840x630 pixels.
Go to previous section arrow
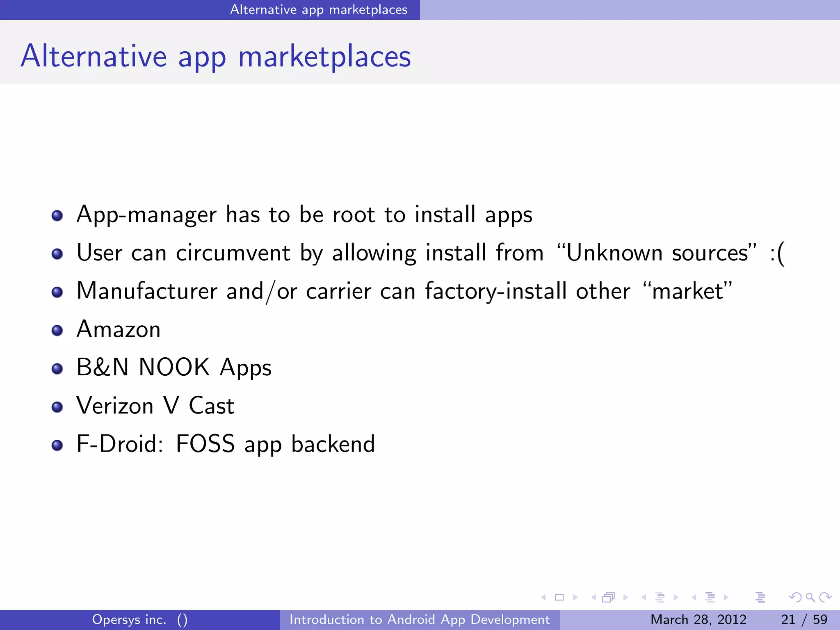694,598
